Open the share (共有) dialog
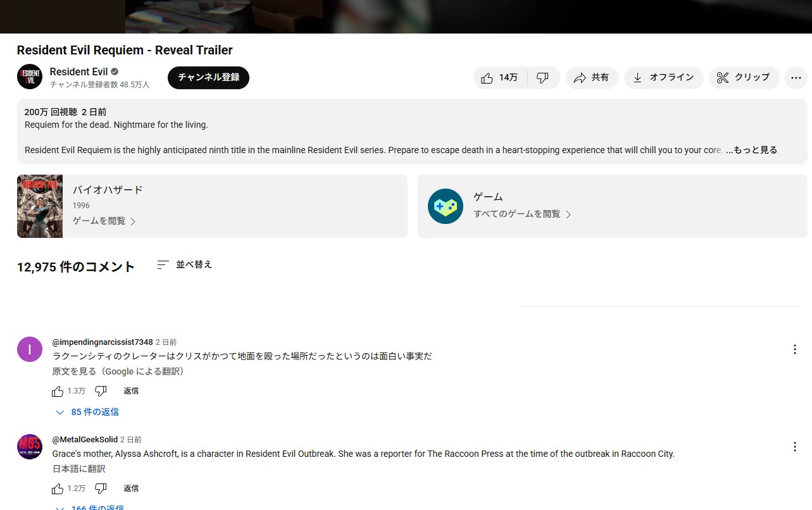Image resolution: width=812 pixels, height=510 pixels. click(x=592, y=78)
